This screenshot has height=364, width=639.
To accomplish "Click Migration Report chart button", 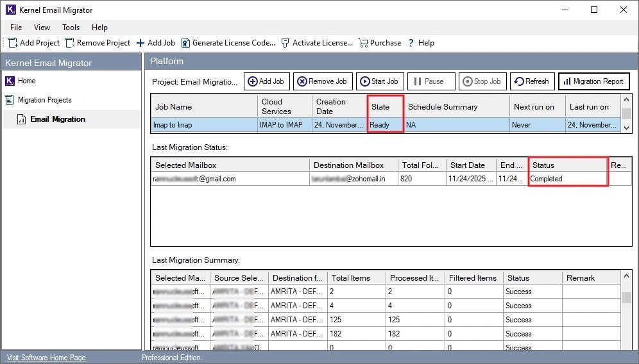I will pyautogui.click(x=593, y=81).
